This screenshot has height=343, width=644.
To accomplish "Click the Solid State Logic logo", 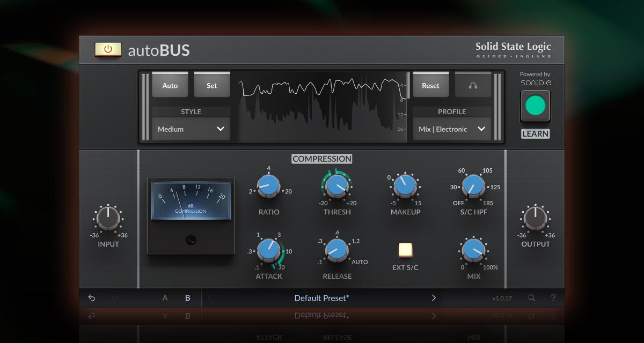I will click(513, 49).
